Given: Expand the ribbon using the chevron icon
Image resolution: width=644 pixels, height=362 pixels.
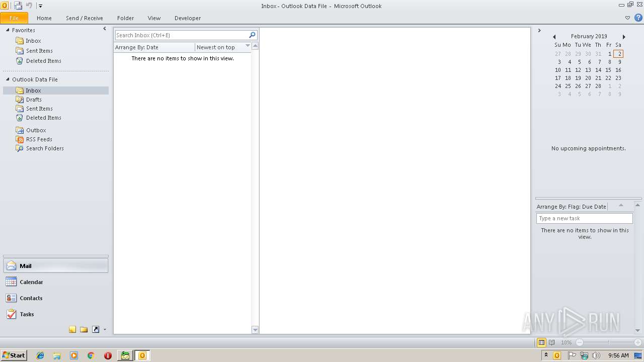Looking at the screenshot, I should click(x=627, y=18).
